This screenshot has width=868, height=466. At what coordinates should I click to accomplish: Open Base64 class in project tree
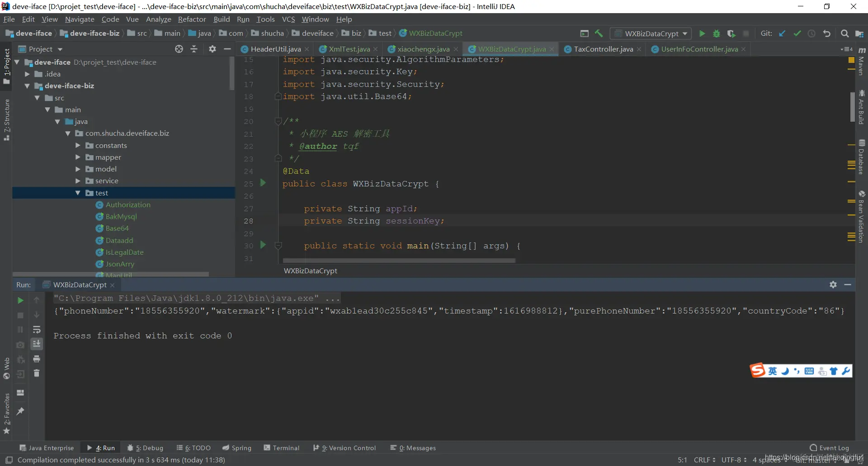point(117,228)
